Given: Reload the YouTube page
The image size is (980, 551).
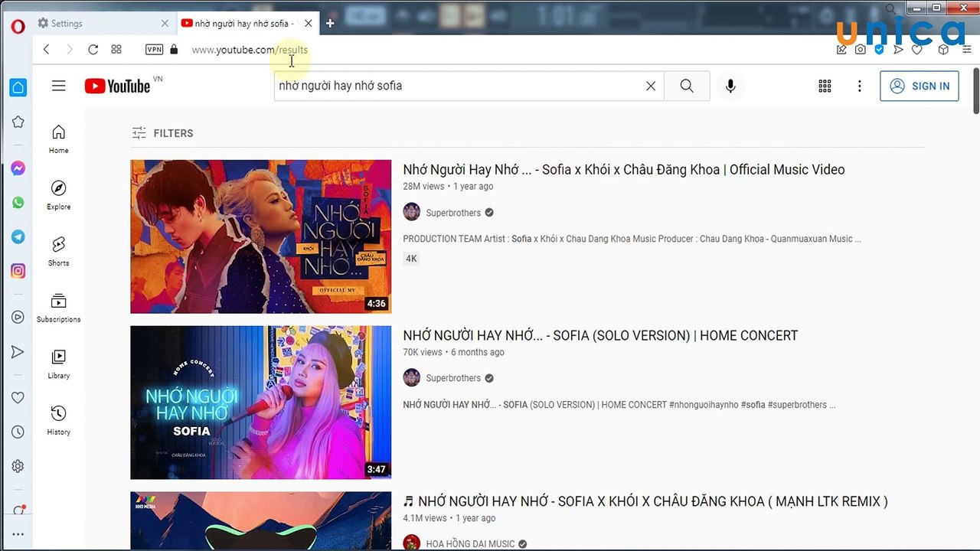Looking at the screenshot, I should (93, 50).
